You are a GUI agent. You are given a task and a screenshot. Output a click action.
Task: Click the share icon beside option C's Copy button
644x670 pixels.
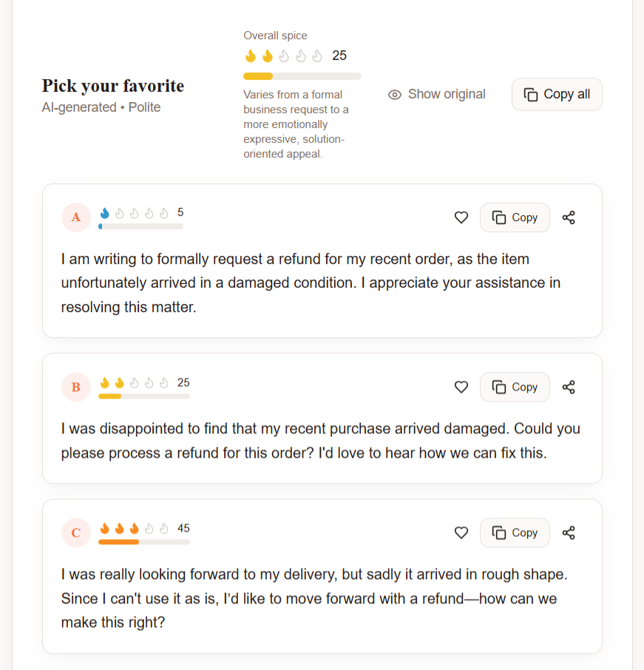point(569,532)
